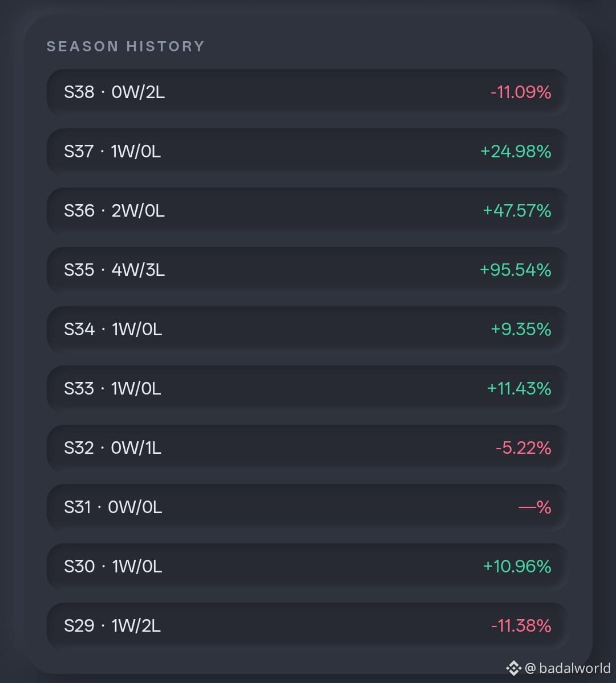Click the -5.22% loss figure
The image size is (616, 683).
523,448
